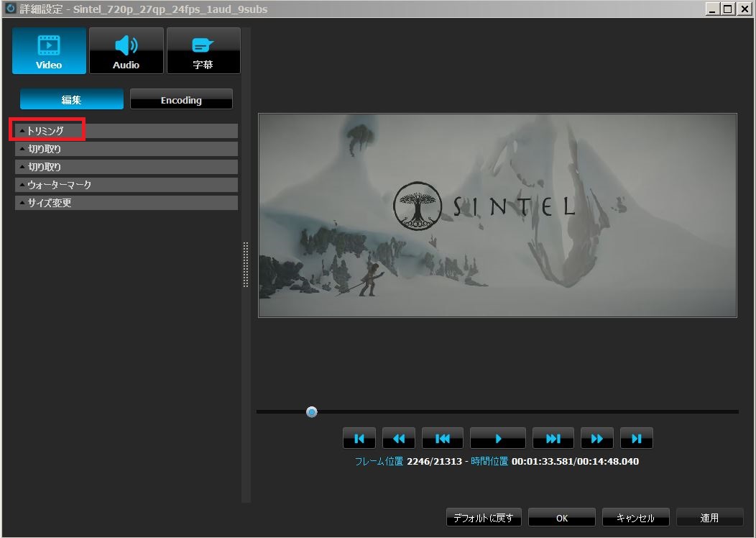Confirm settings with the OK button
Viewport: 756px width, 538px height.
click(562, 518)
